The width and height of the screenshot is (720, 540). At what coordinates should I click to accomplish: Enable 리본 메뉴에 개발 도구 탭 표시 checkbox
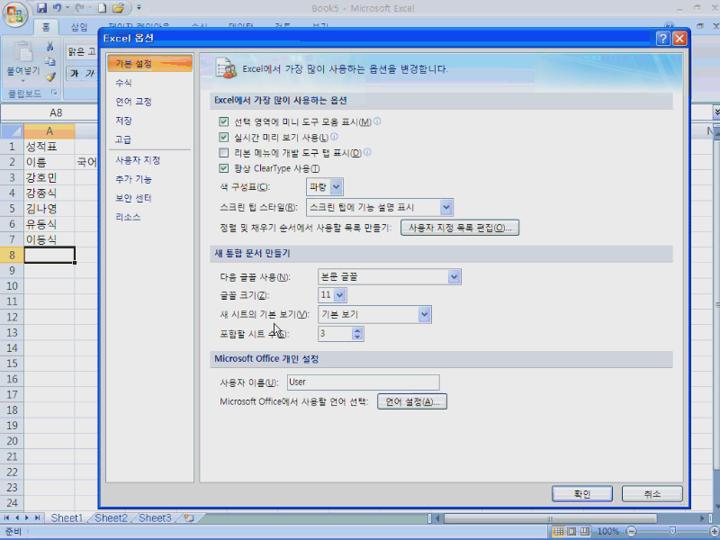coord(224,152)
